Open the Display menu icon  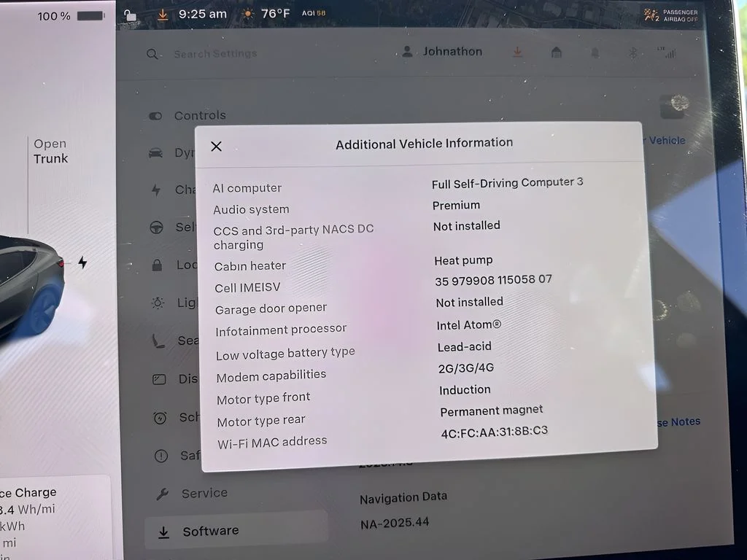click(x=159, y=379)
